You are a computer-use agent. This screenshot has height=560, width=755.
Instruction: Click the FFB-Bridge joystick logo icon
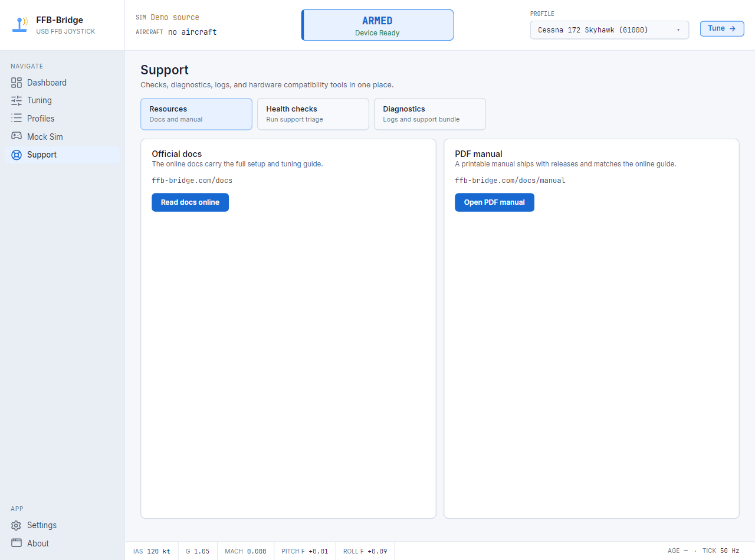20,25
